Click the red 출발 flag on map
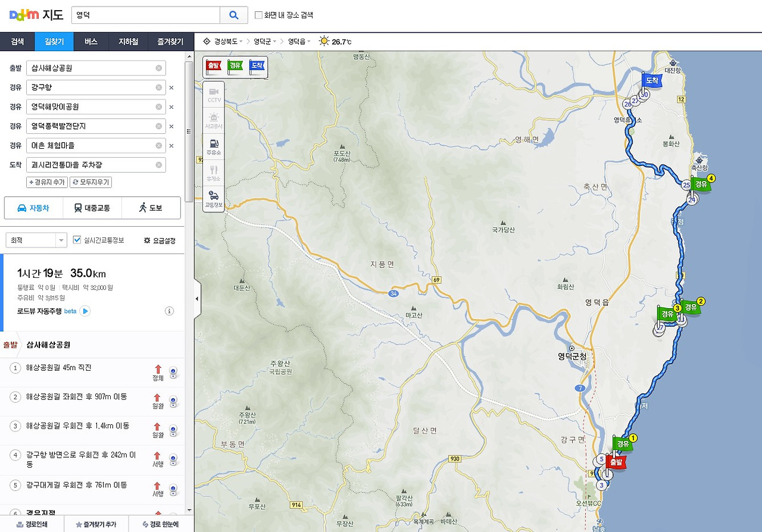762x532 pixels. 615,462
